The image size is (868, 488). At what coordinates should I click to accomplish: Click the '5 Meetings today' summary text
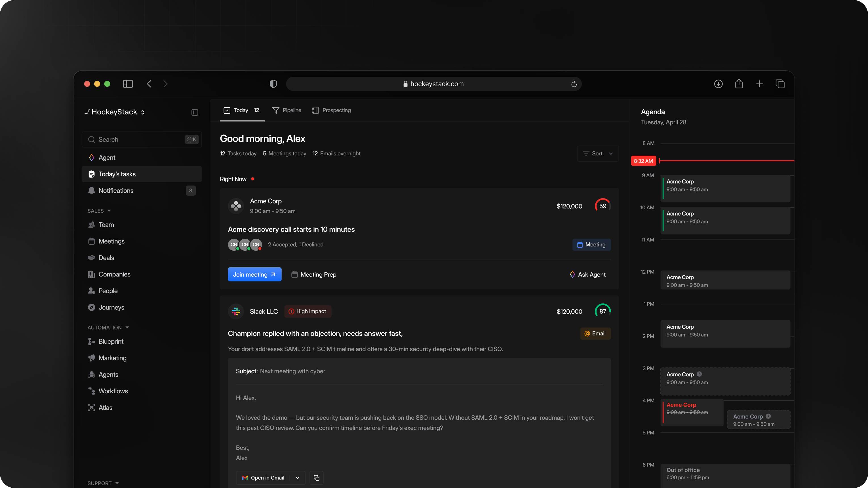click(x=285, y=154)
